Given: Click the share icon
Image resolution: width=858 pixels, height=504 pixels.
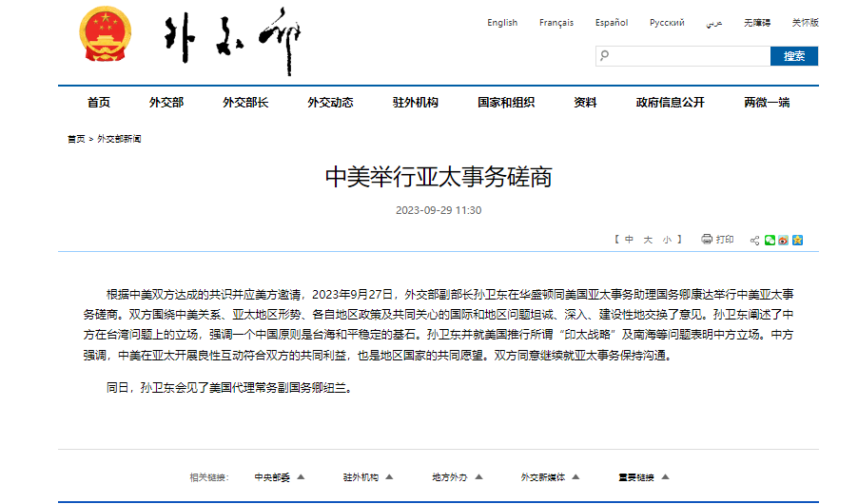Looking at the screenshot, I should [x=754, y=241].
